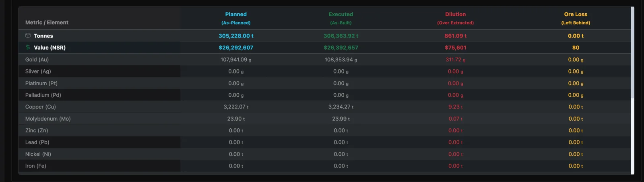
Task: Click the Dilution (Over Extracted) header
Action: [x=456, y=18]
